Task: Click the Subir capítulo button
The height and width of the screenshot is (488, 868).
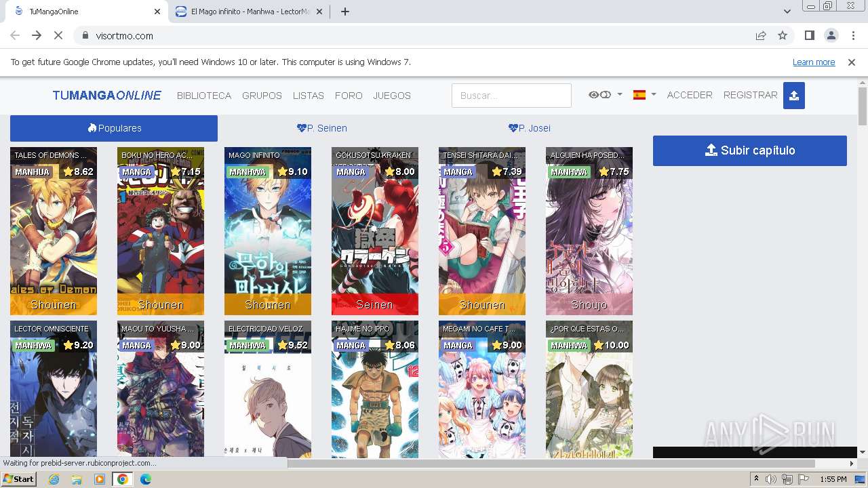Action: click(750, 150)
